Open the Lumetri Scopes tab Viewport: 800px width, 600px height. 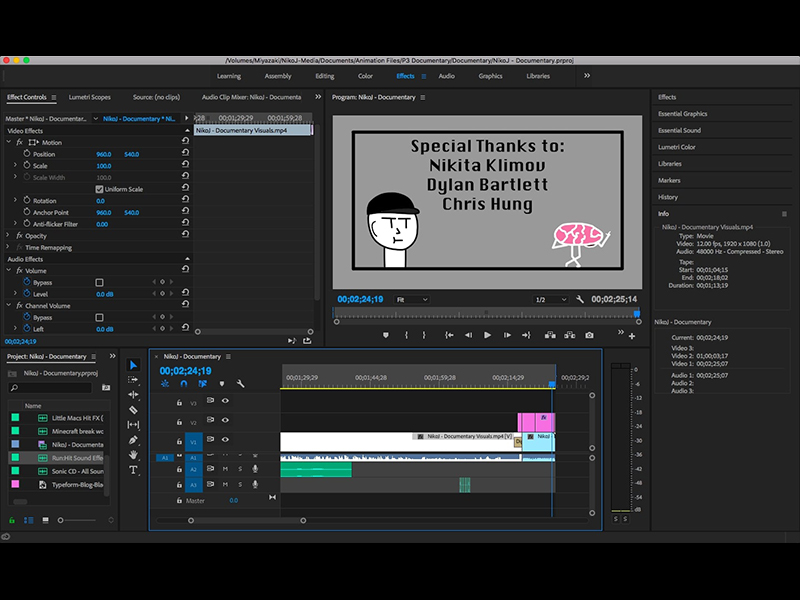(x=90, y=97)
